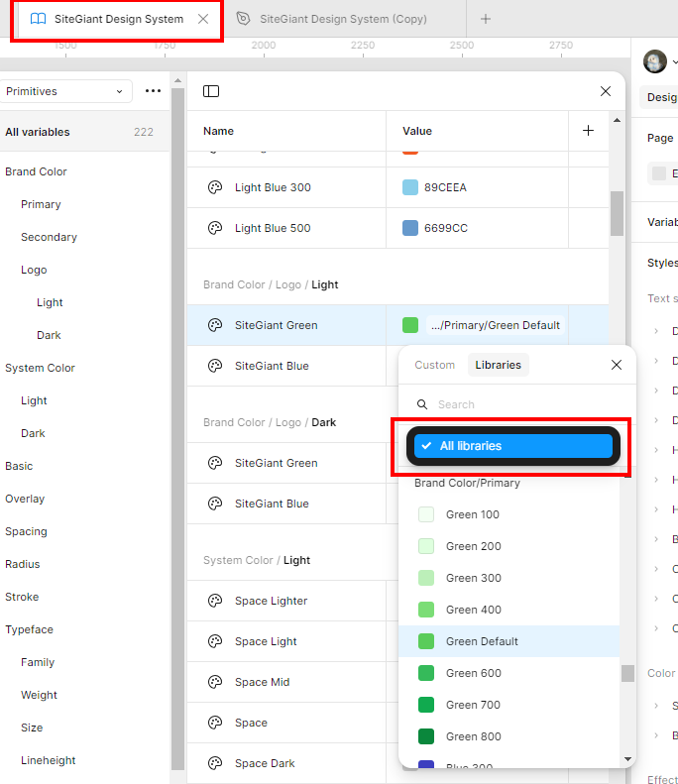This screenshot has width=678, height=784.
Task: Choose Green 100 from library list
Action: [x=509, y=514]
